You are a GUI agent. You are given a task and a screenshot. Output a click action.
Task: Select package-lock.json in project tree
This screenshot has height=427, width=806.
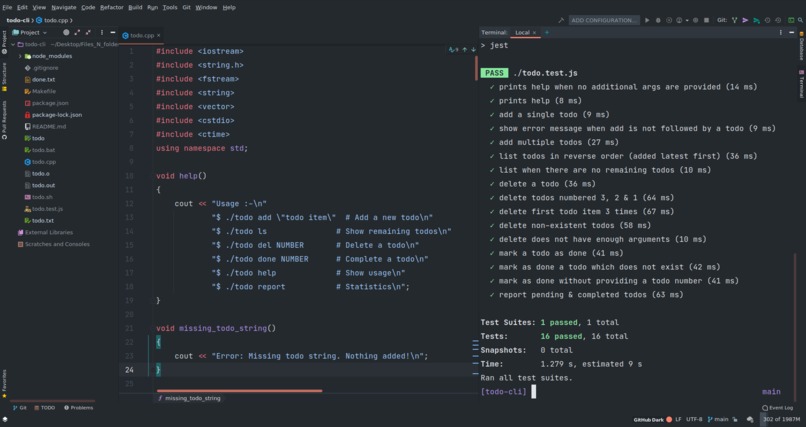pyautogui.click(x=53, y=115)
